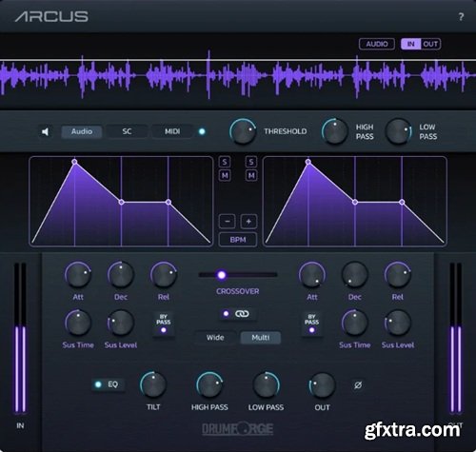The width and height of the screenshot is (476, 452).
Task: Click the minus button above BPM
Action: 227,222
